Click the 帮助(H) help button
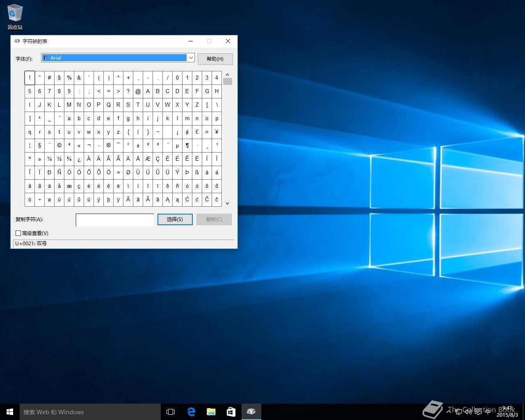Screen dimensions: 525x420 (215, 59)
